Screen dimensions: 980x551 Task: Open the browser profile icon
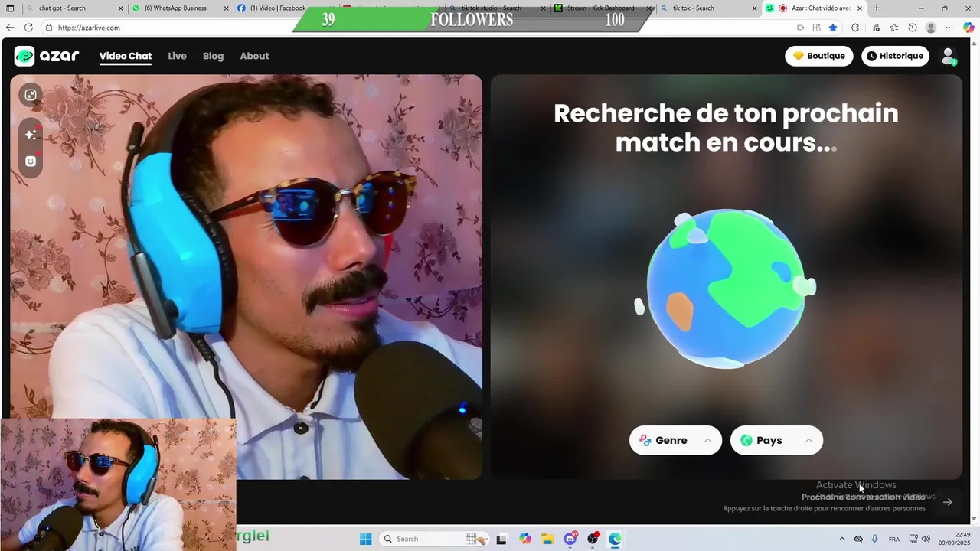931,28
